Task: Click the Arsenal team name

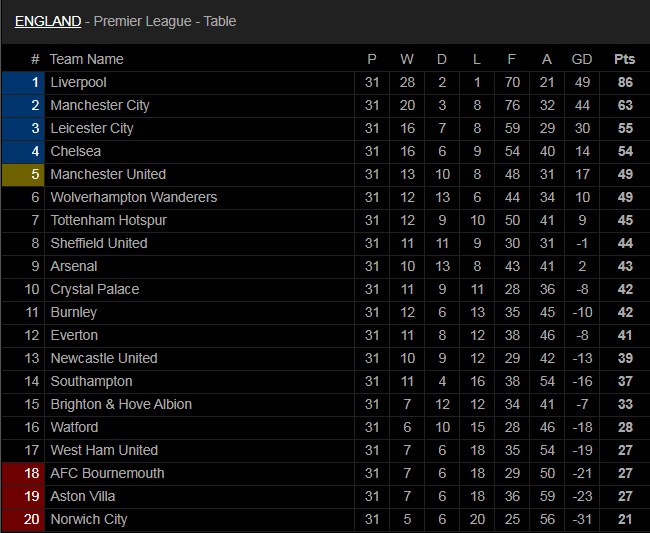Action: click(x=73, y=266)
